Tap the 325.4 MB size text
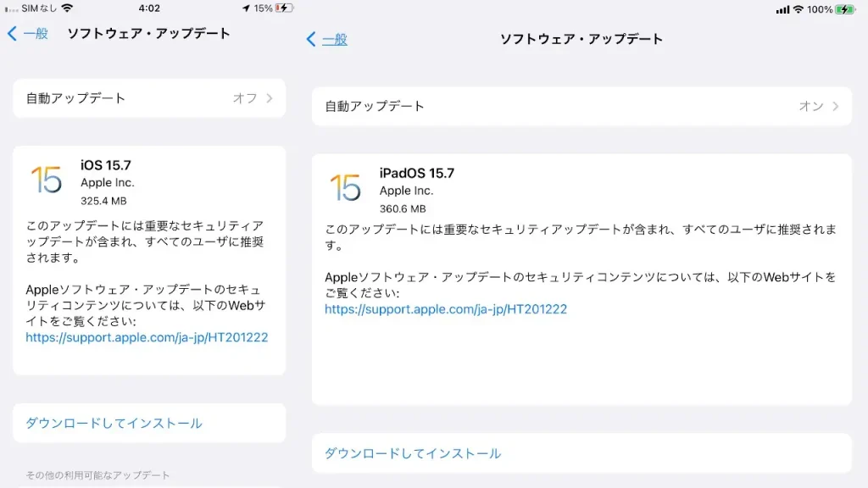This screenshot has width=868, height=488. pyautogui.click(x=103, y=201)
